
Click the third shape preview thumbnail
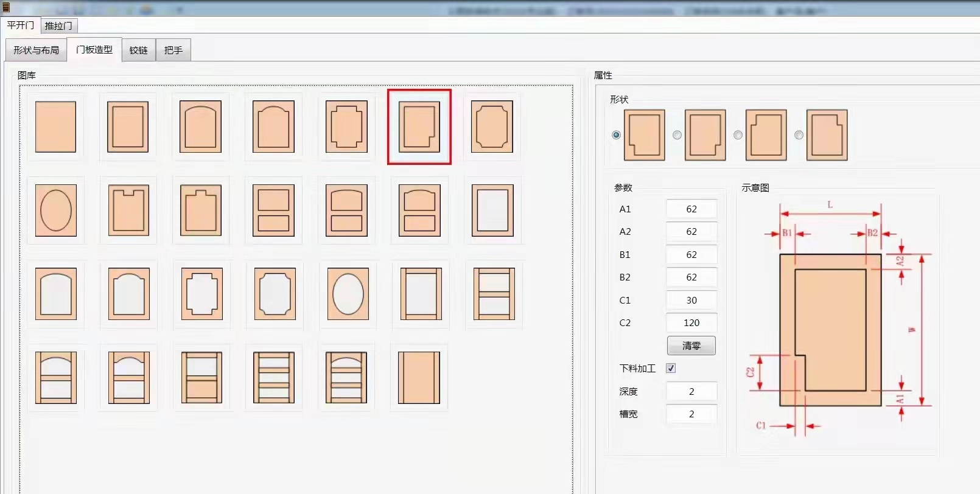click(x=766, y=135)
